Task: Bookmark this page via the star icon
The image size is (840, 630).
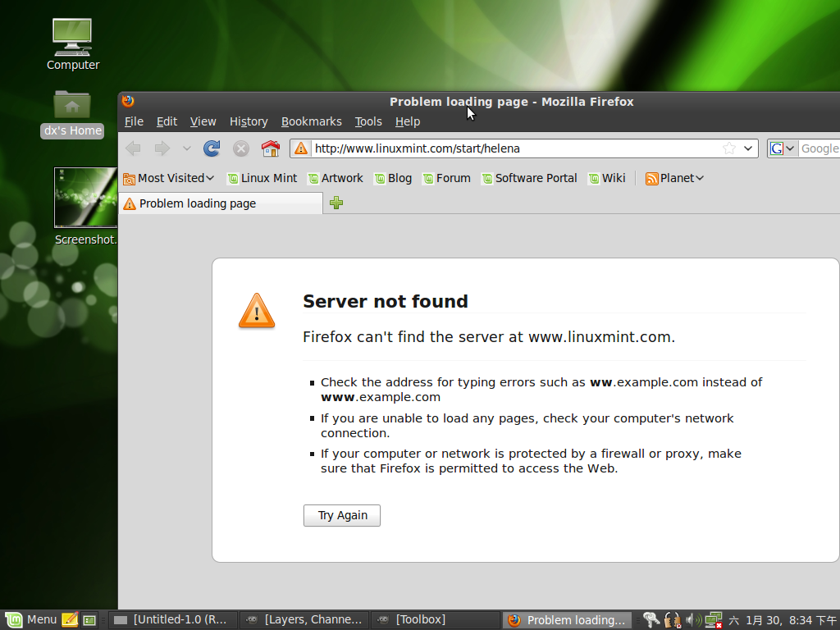Action: 728,148
